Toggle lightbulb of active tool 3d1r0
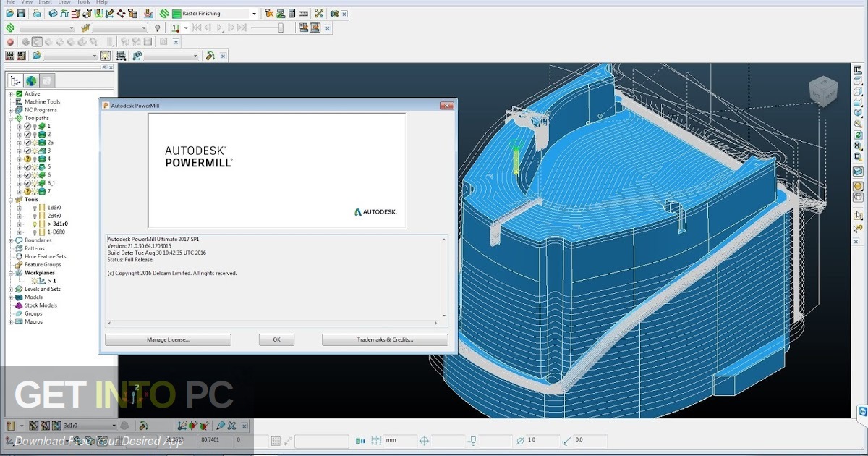The image size is (868, 456). pos(34,224)
